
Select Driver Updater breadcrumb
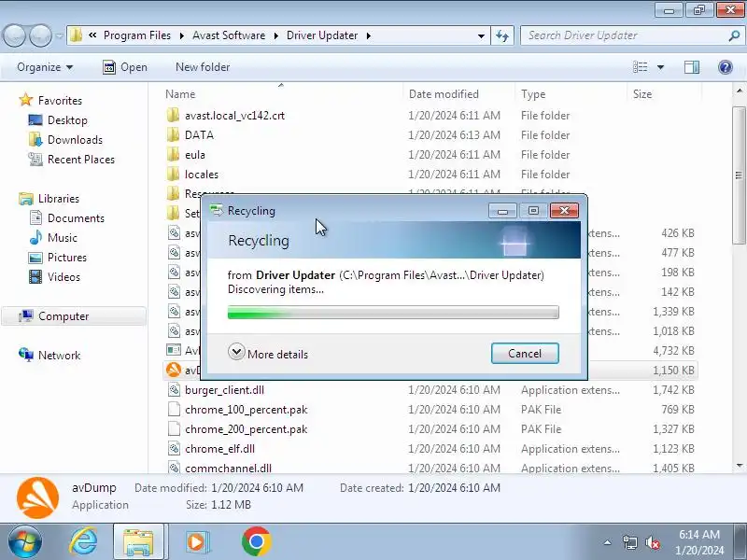click(322, 35)
